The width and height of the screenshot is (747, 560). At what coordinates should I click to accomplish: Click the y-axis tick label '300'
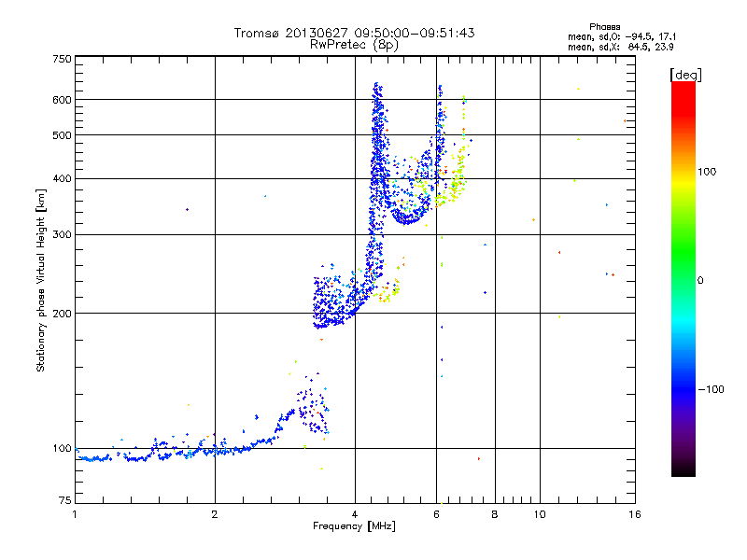62,234
